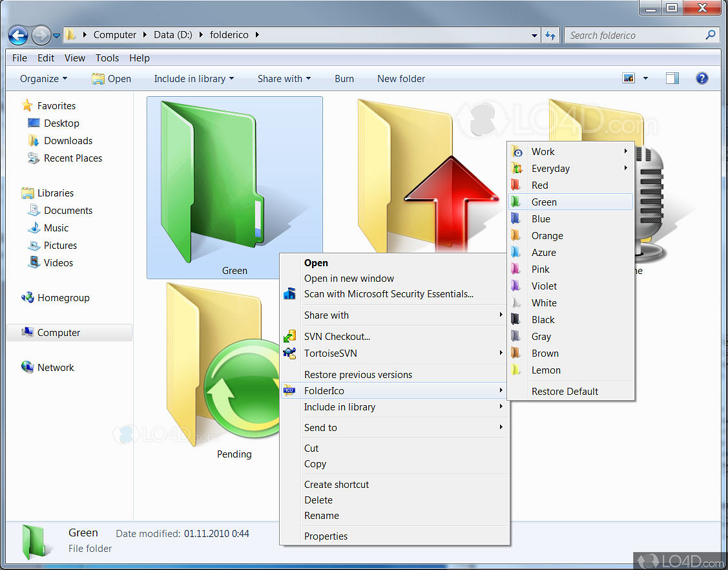Image resolution: width=728 pixels, height=570 pixels.
Task: Click the blue folder icon next to Blue
Action: [x=515, y=219]
